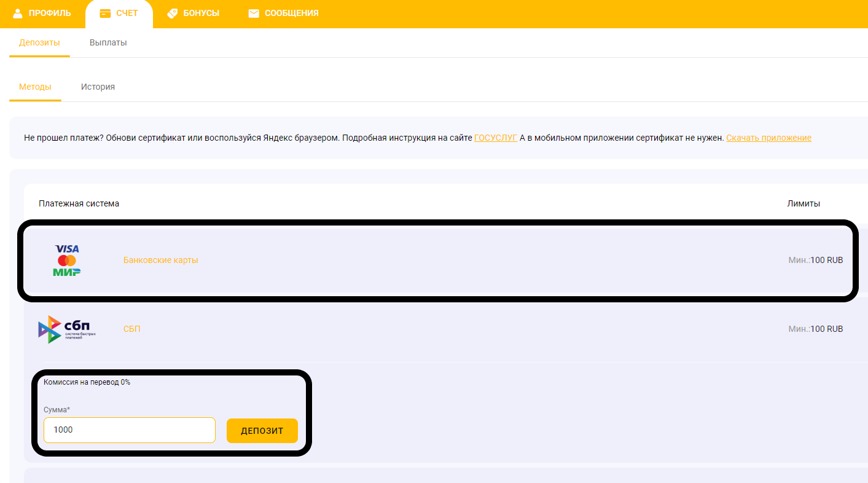Image resolution: width=868 pixels, height=483 pixels.
Task: Click the Лимиты column header
Action: click(803, 203)
